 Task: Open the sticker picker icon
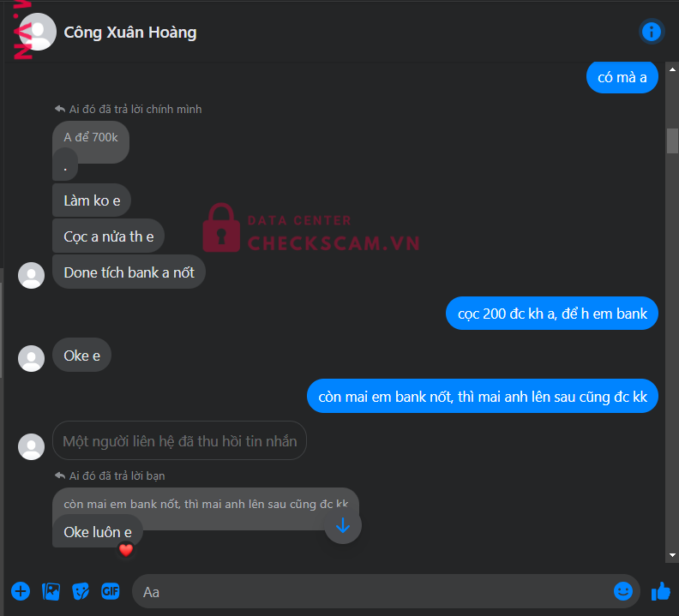[x=81, y=591]
